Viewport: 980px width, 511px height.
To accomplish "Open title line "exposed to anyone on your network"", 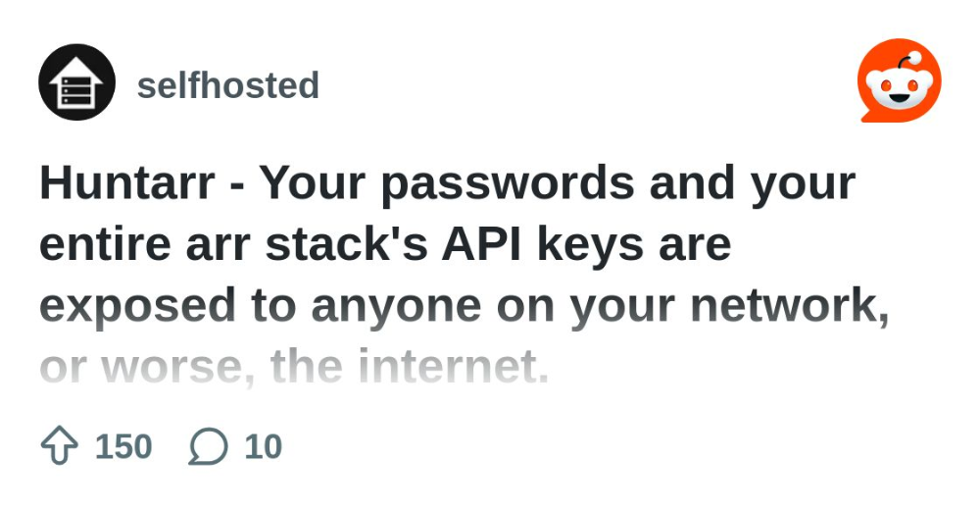I will pyautogui.click(x=463, y=306).
